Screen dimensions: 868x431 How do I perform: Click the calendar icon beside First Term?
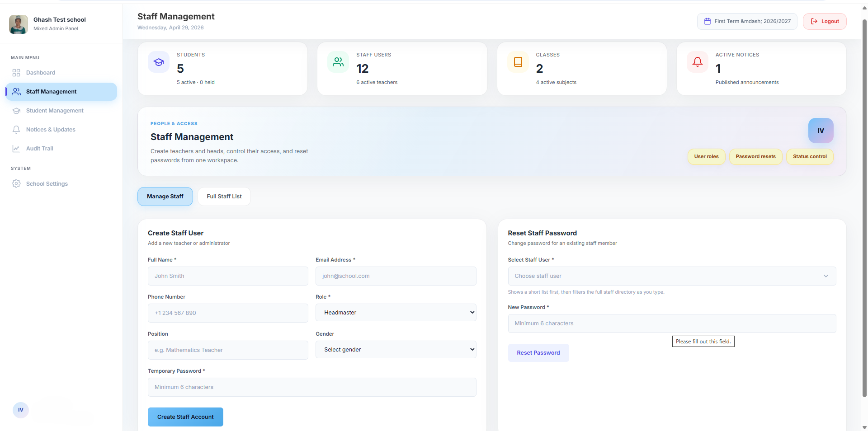(708, 21)
